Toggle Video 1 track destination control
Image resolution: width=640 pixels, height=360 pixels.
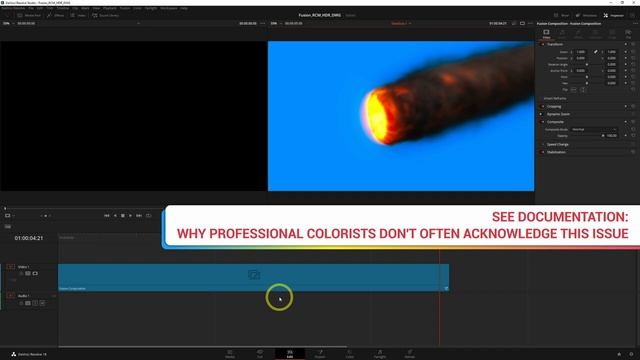pos(11,267)
